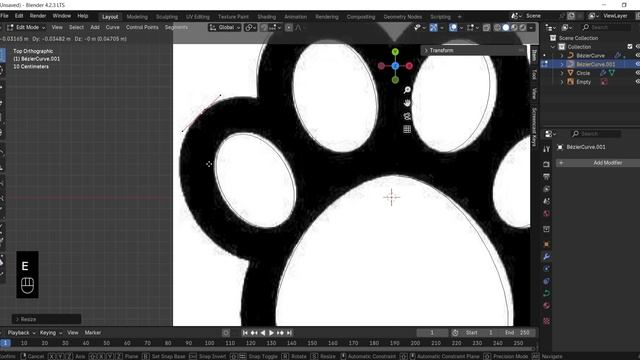Toggle timeline auto-keying record button
Viewport: 640px width, 360px height.
click(226, 333)
